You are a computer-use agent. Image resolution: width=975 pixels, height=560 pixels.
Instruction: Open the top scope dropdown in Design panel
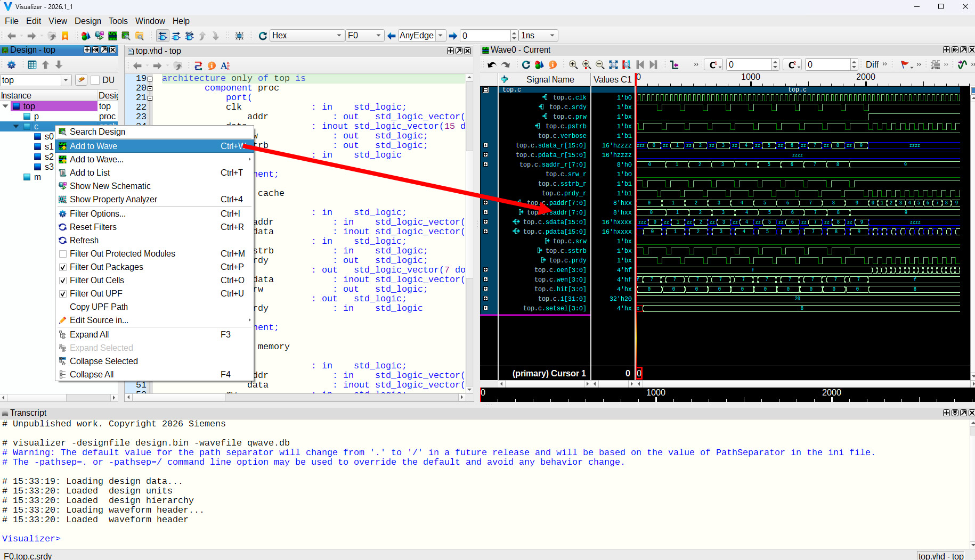tap(66, 80)
